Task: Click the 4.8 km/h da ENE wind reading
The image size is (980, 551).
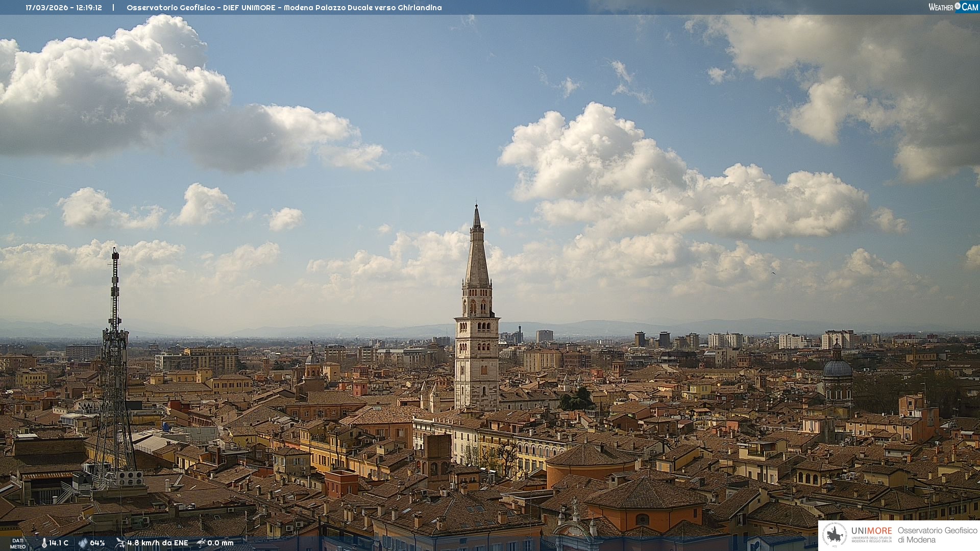Action: pyautogui.click(x=157, y=543)
